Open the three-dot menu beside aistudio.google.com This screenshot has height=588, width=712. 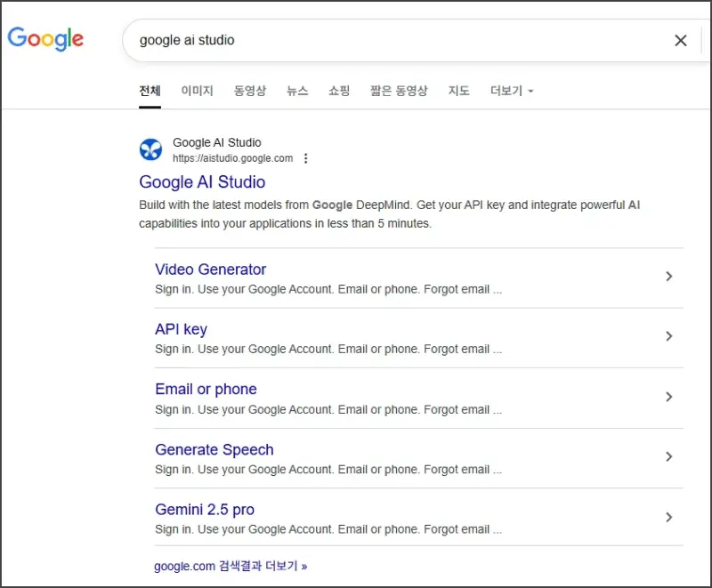coord(305,158)
